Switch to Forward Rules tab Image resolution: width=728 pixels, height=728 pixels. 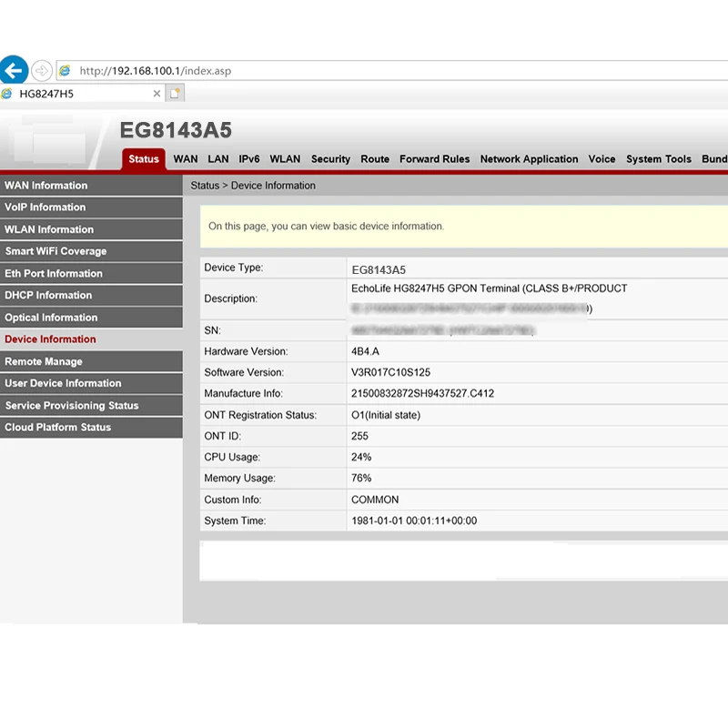coord(434,159)
